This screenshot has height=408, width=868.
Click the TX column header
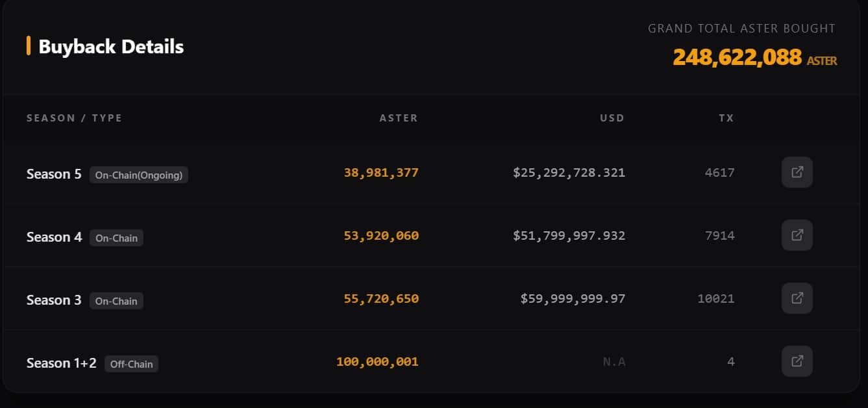[726, 118]
